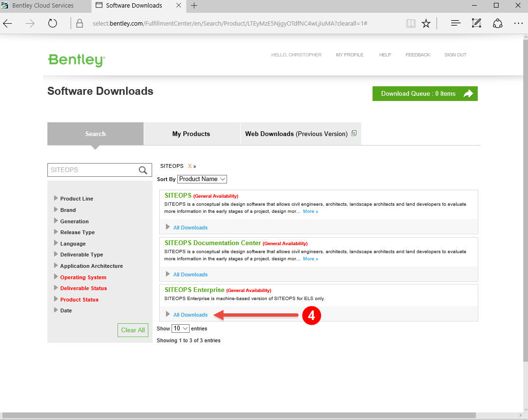The height and width of the screenshot is (420, 528).
Task: Click the Bentley logo
Action: tap(77, 60)
